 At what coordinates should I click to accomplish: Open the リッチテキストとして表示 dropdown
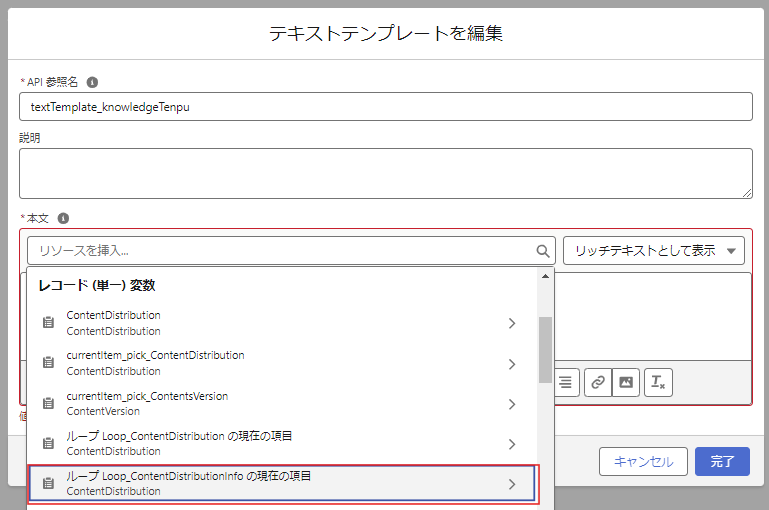click(654, 251)
